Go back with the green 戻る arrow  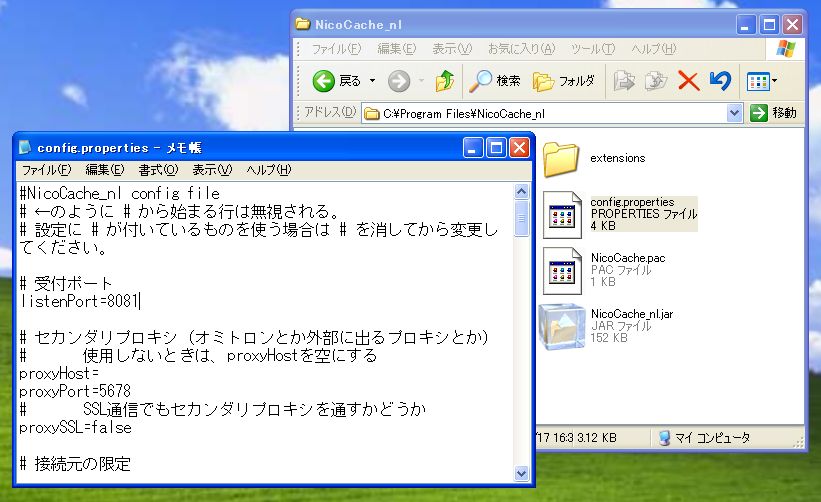(324, 81)
